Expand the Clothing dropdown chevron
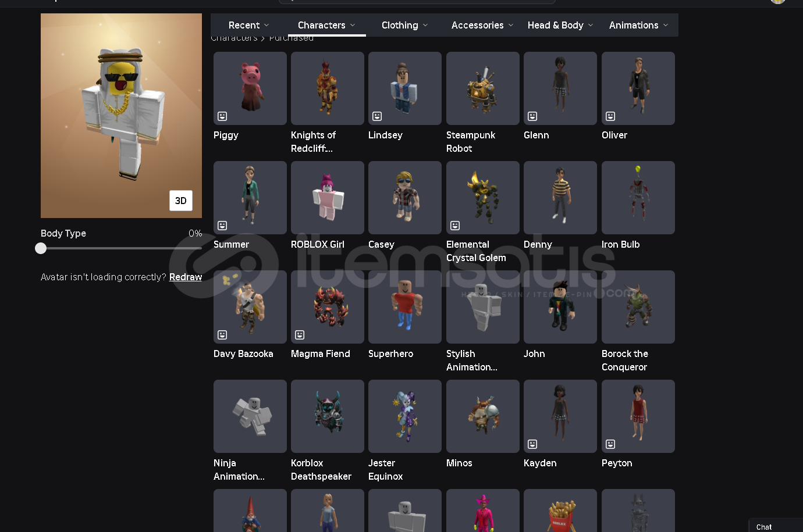 (x=425, y=26)
